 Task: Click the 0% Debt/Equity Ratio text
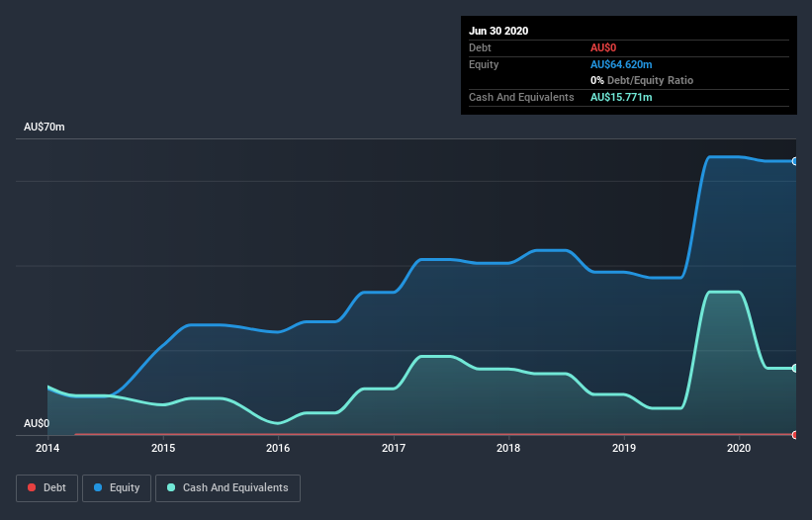(x=642, y=80)
